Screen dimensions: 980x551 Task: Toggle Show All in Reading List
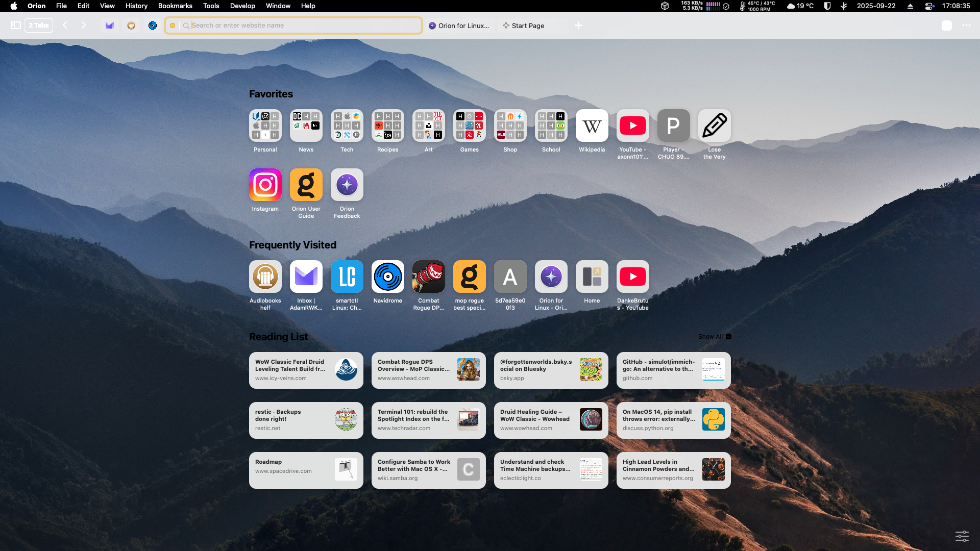[714, 336]
